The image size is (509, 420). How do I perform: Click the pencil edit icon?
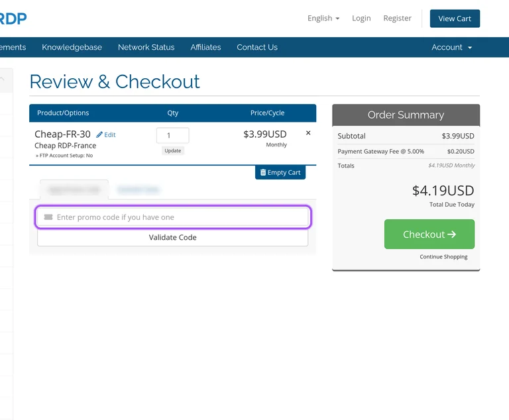coord(99,134)
